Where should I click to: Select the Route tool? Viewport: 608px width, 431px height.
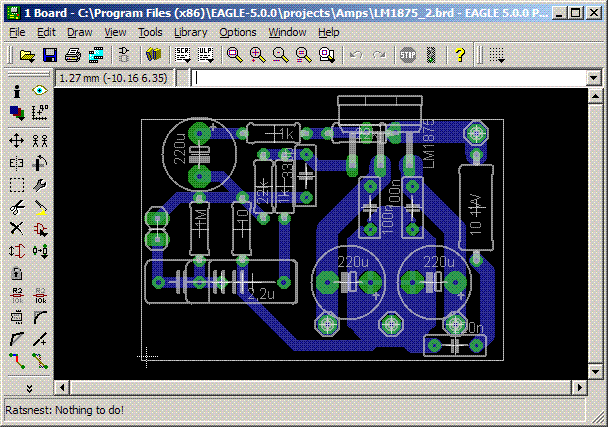point(17,361)
